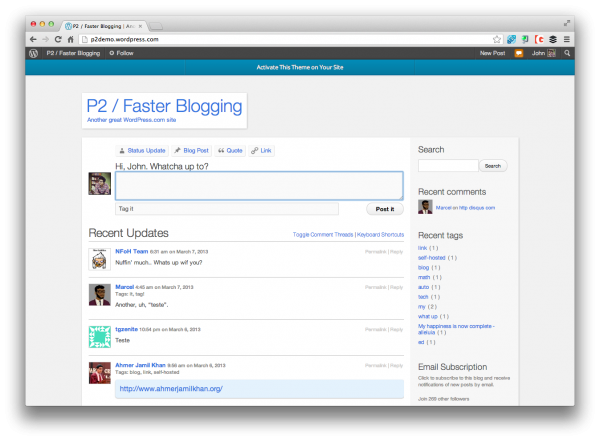Click the sidebar search text field
Viewport: 600px width, 441px height.
point(448,166)
